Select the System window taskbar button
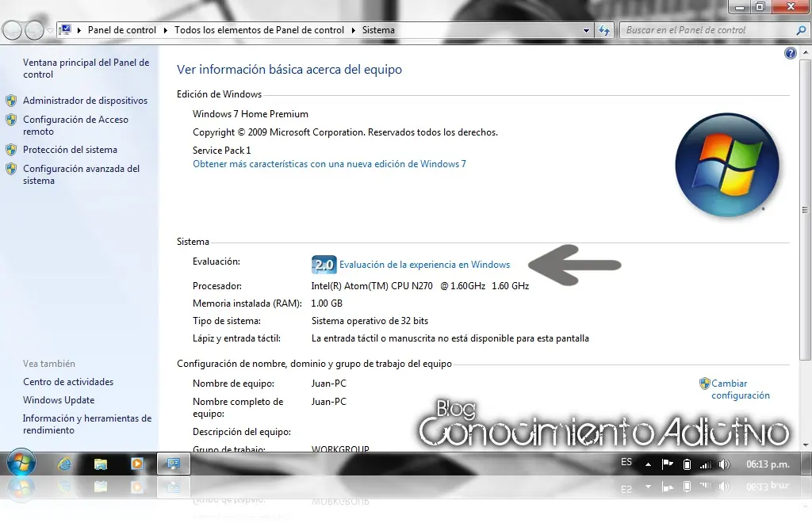 (x=174, y=464)
